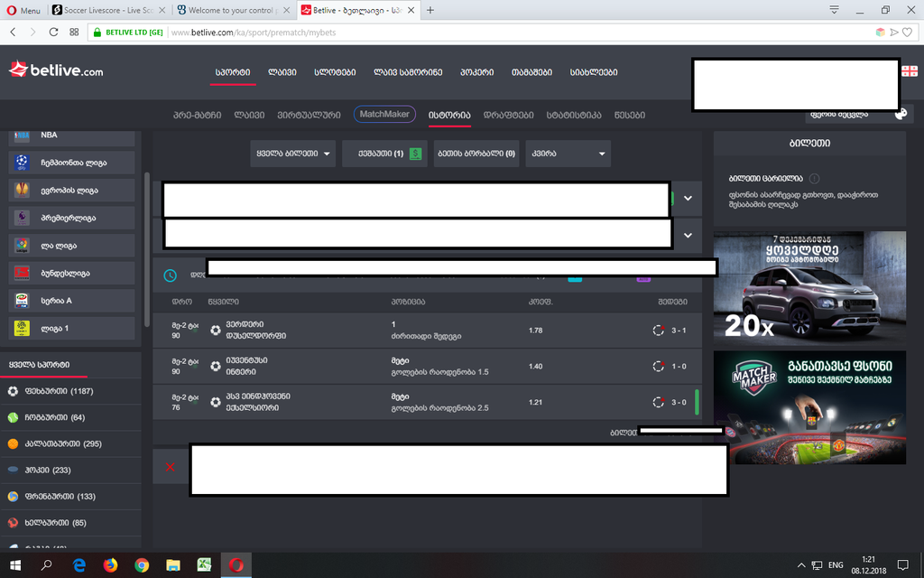The width and height of the screenshot is (924, 578).
Task: Click the red X icon on the bottom ticket
Action: [171, 467]
